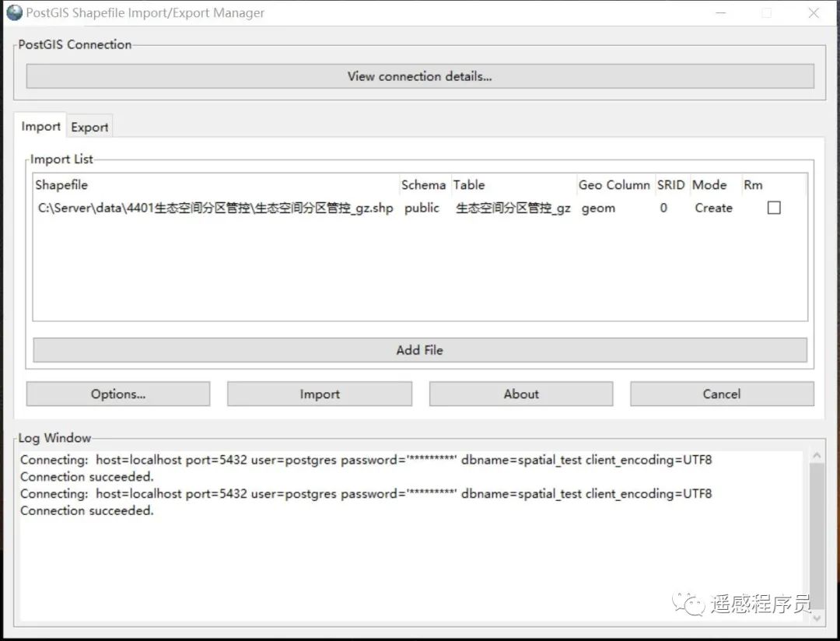Select the Import tab
Image resolution: width=840 pixels, height=641 pixels.
[40, 127]
